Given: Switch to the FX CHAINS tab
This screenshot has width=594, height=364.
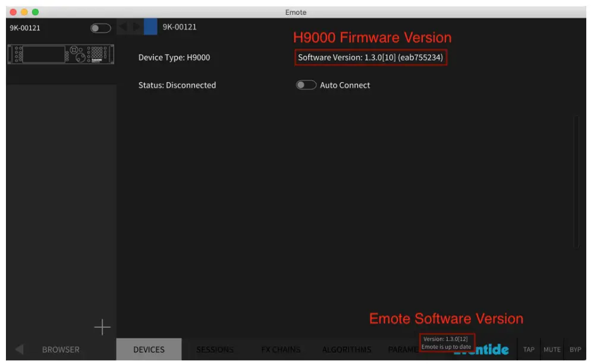Looking at the screenshot, I should coord(281,349).
